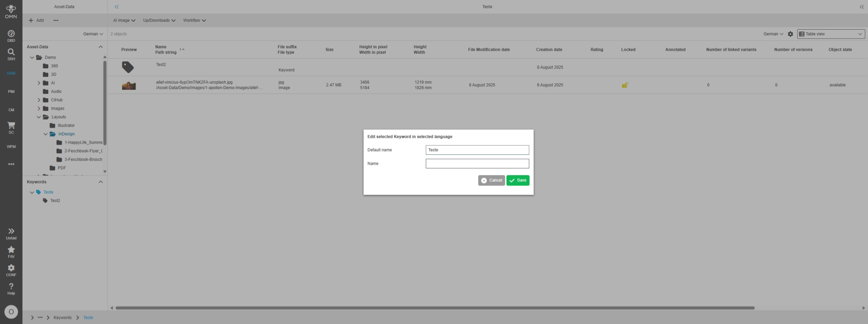
Task: Open the three-dots menu beside Add
Action: pos(56,20)
